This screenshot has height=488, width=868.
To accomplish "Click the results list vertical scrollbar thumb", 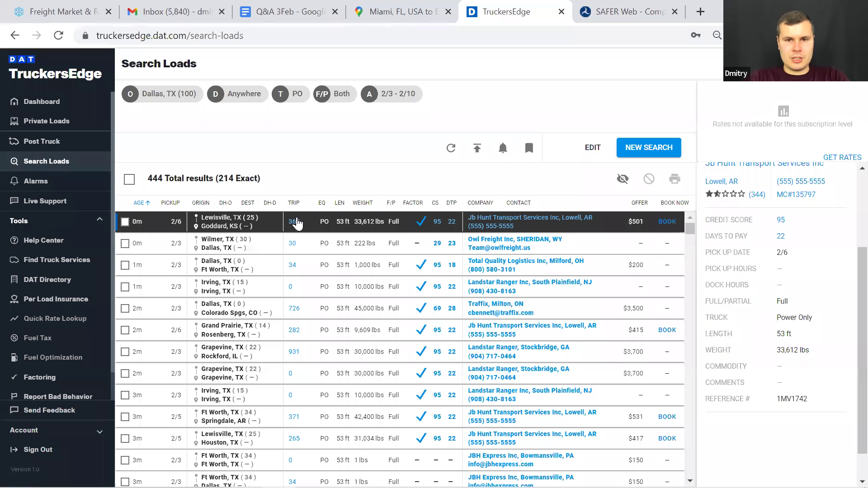I will coord(690,228).
